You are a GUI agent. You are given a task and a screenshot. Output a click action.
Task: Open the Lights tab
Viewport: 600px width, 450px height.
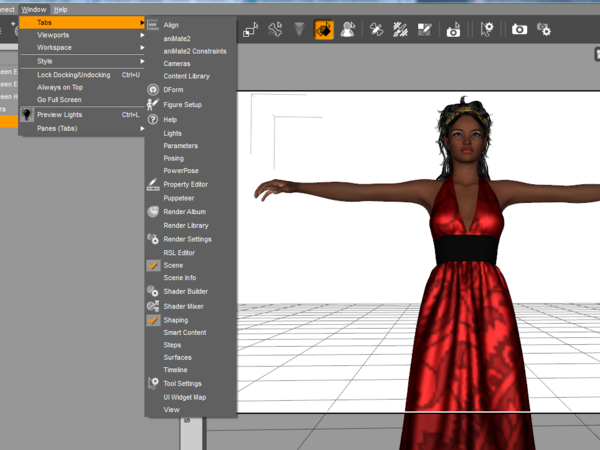pos(191,133)
